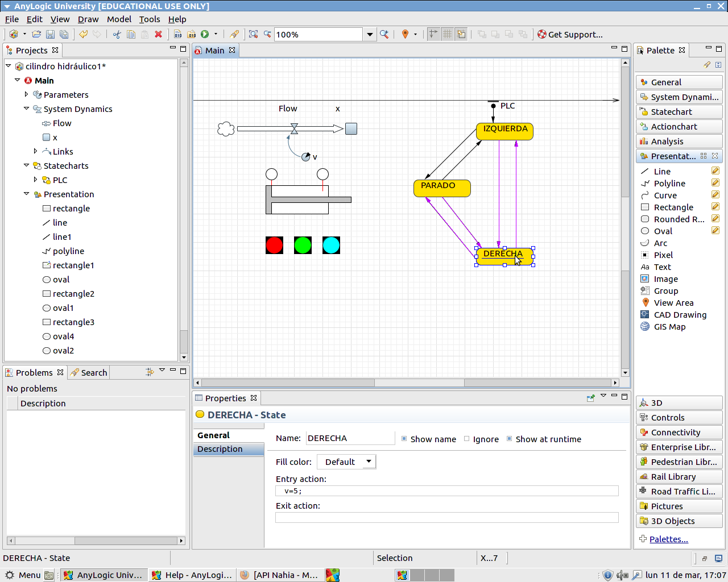Click the Save All toolbar icon
Viewport: 728px width, 582px height.
click(x=64, y=34)
